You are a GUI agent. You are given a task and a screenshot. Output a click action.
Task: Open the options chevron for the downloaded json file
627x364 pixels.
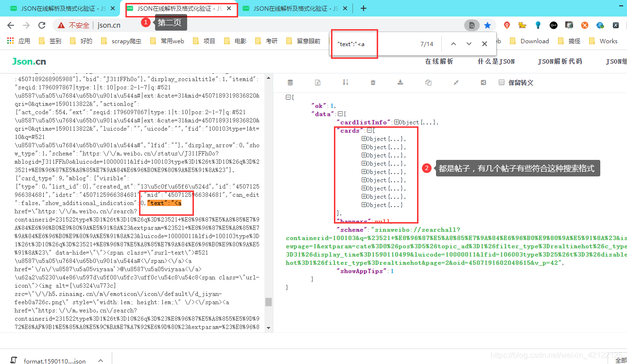pos(101,361)
